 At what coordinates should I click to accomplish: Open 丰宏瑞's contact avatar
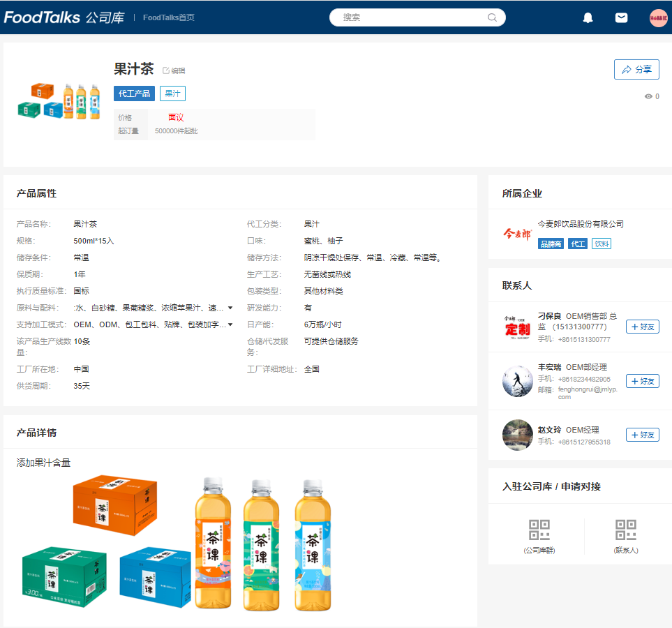tap(518, 381)
